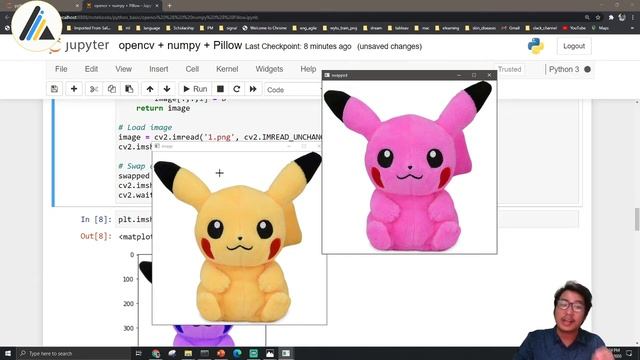Open the Scholarship bookmark folder

[x=180, y=28]
